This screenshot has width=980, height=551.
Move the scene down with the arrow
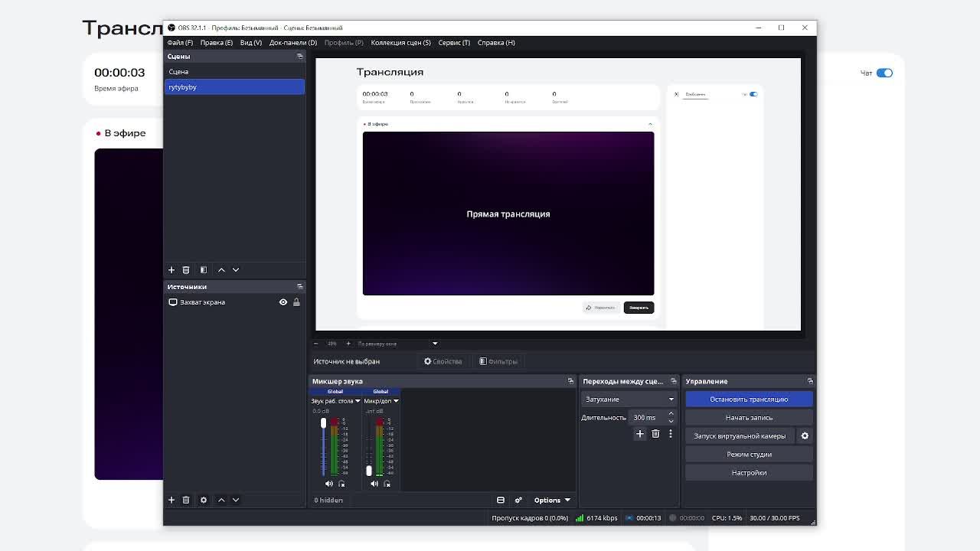click(x=236, y=269)
